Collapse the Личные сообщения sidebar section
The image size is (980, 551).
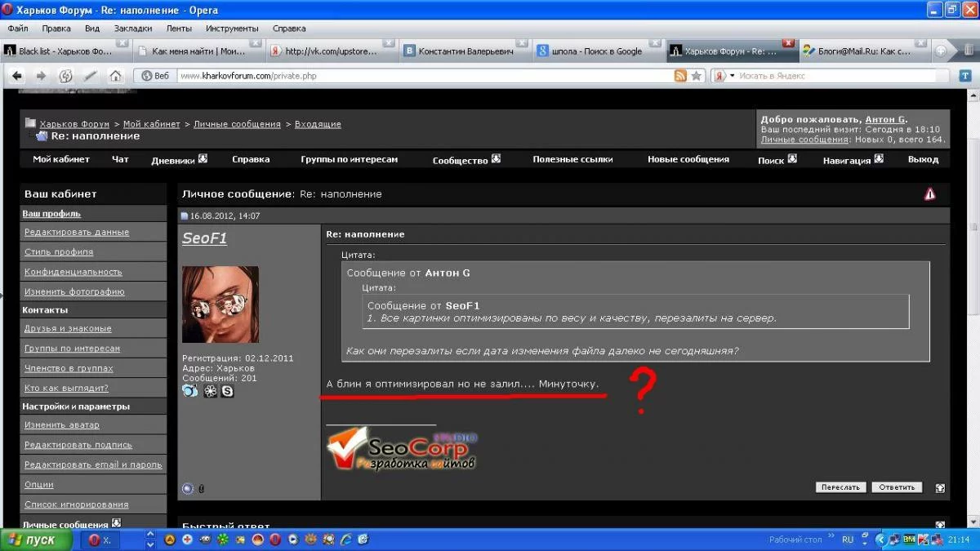(x=116, y=523)
